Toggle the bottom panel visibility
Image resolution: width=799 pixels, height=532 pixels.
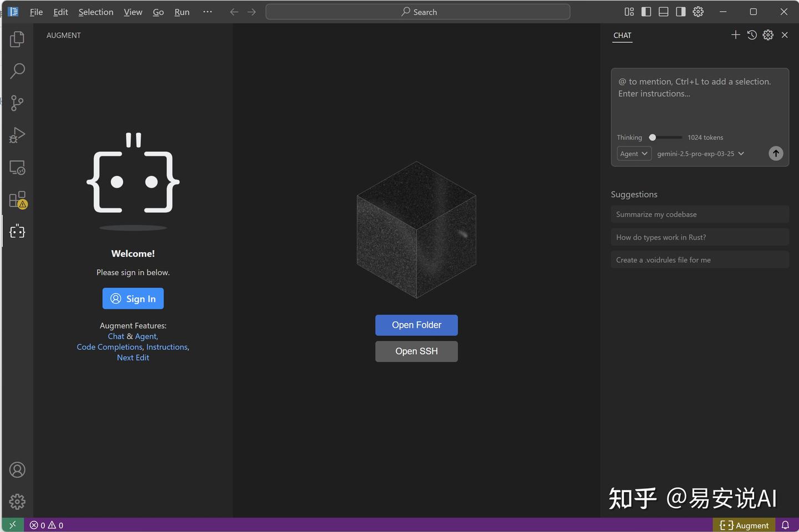(x=663, y=11)
